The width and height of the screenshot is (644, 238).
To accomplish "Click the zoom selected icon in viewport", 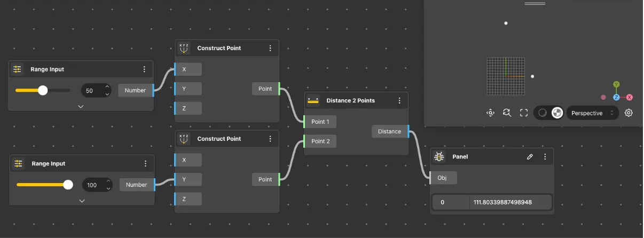I will coord(507,113).
